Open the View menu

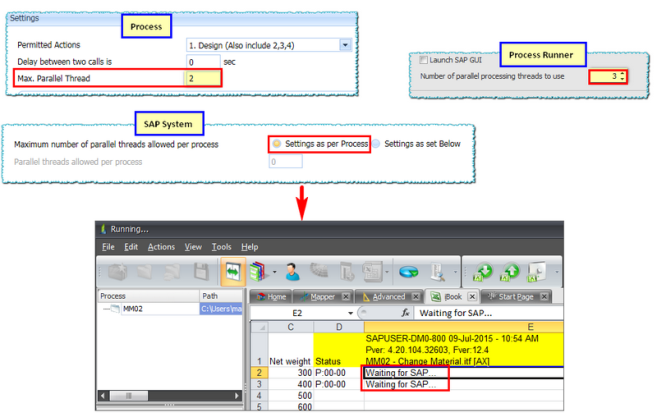click(193, 247)
